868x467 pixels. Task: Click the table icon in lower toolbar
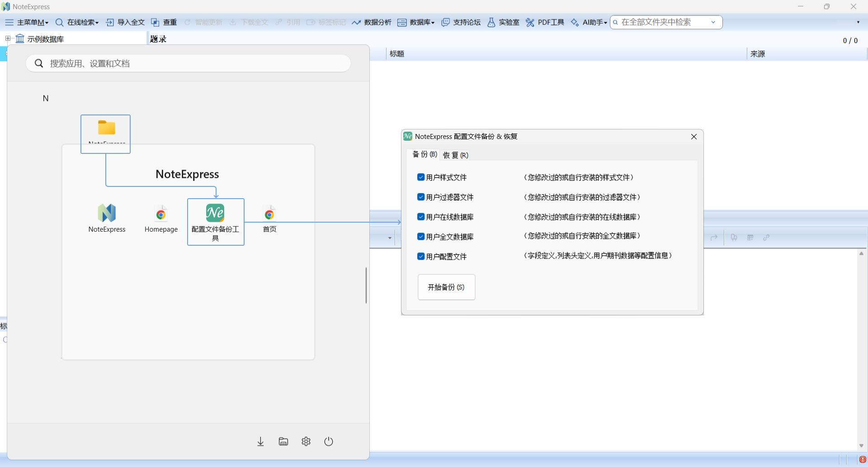[750, 238]
